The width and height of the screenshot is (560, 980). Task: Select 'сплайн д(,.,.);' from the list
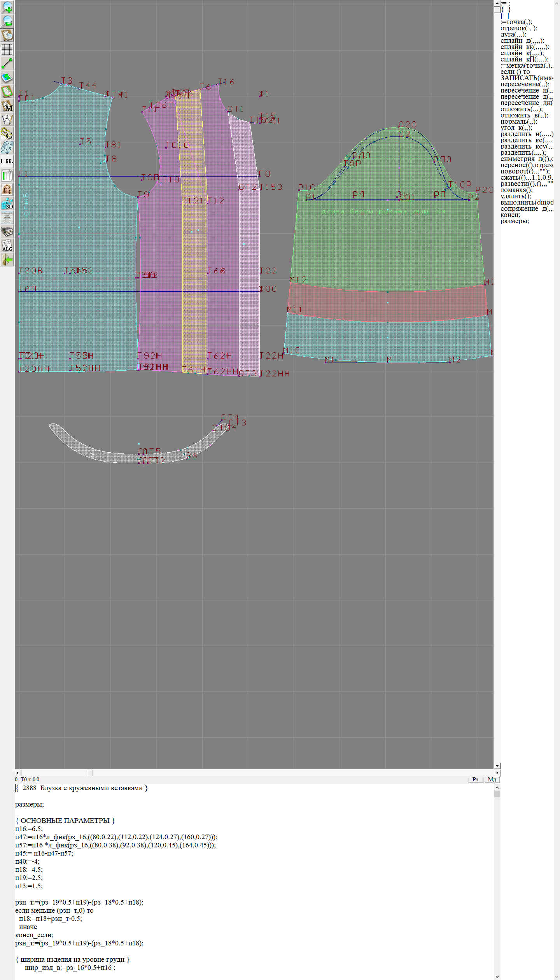[x=522, y=40]
